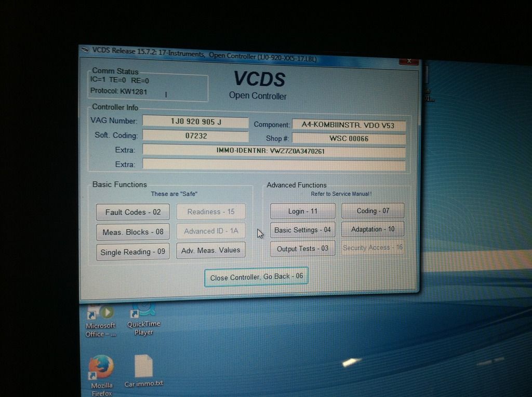Click the VCDS title bar icon
The height and width of the screenshot is (397, 532).
pyautogui.click(x=86, y=50)
